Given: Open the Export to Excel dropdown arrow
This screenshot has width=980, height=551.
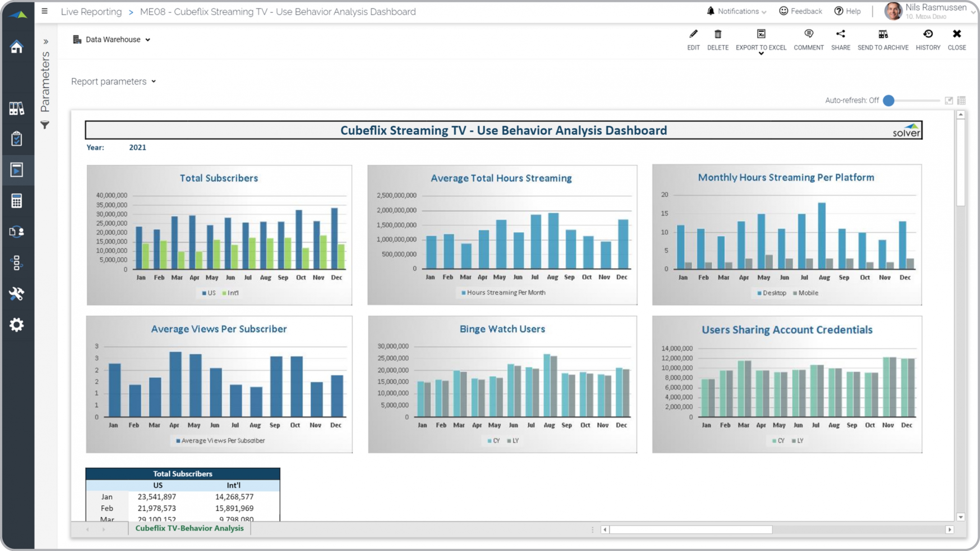Looking at the screenshot, I should [761, 54].
